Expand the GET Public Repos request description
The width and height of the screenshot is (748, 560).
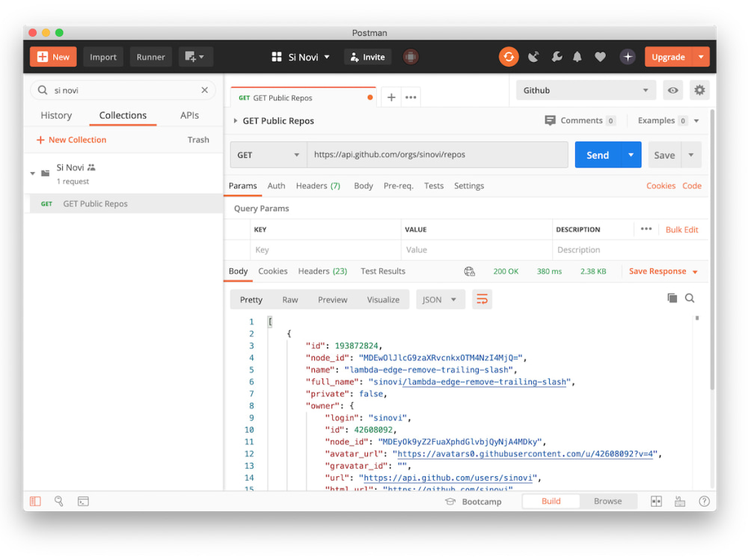pos(235,120)
